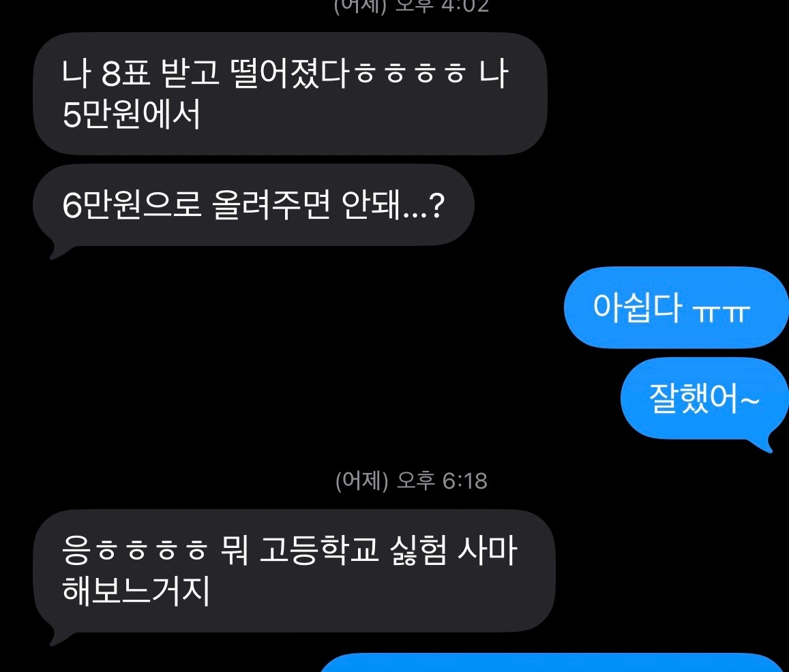Tap the "안돼...?" text in second message

pyautogui.click(x=393, y=204)
